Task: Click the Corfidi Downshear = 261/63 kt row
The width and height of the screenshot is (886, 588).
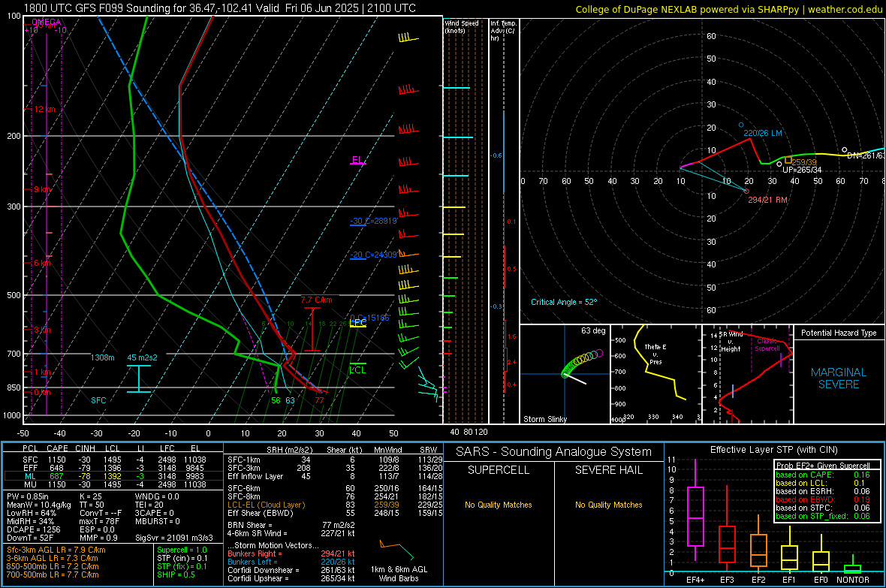Action: point(291,571)
